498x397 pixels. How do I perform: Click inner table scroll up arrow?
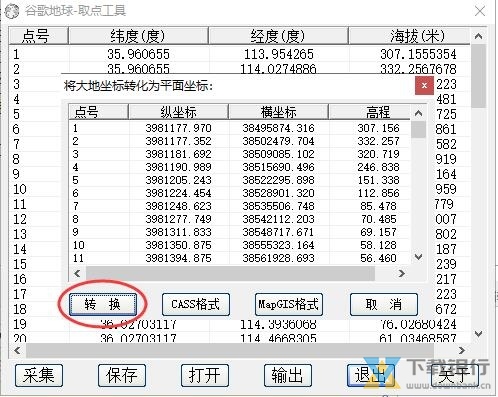click(x=419, y=113)
